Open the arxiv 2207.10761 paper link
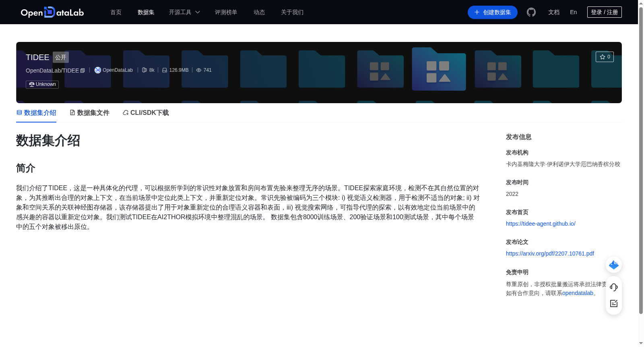Viewport: 644px width, 347px height. coord(550,253)
